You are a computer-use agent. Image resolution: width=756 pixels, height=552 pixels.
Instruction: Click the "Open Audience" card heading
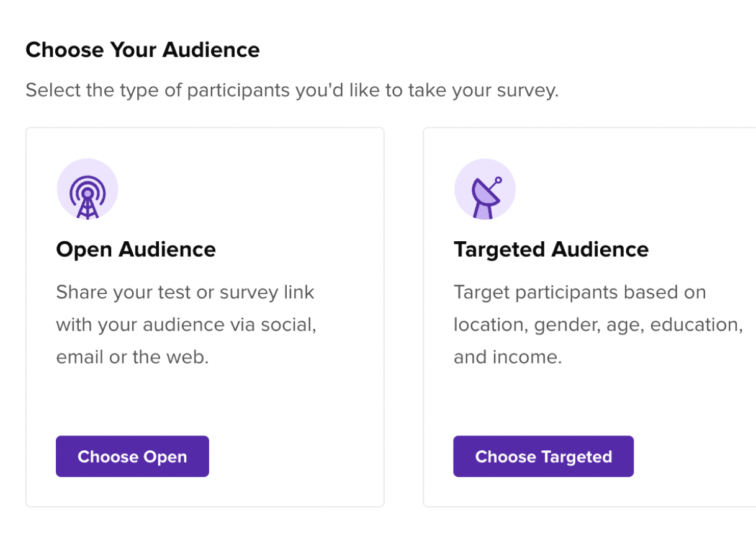[136, 249]
